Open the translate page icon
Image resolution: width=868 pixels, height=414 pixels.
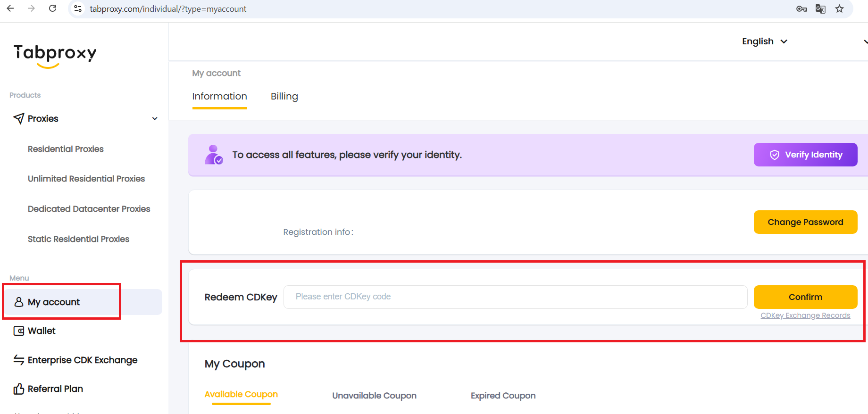820,9
